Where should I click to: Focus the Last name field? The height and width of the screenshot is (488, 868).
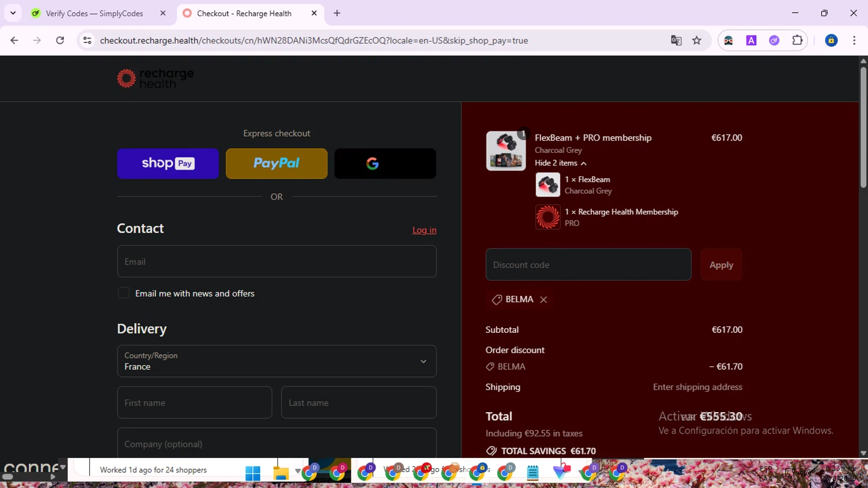(x=359, y=402)
